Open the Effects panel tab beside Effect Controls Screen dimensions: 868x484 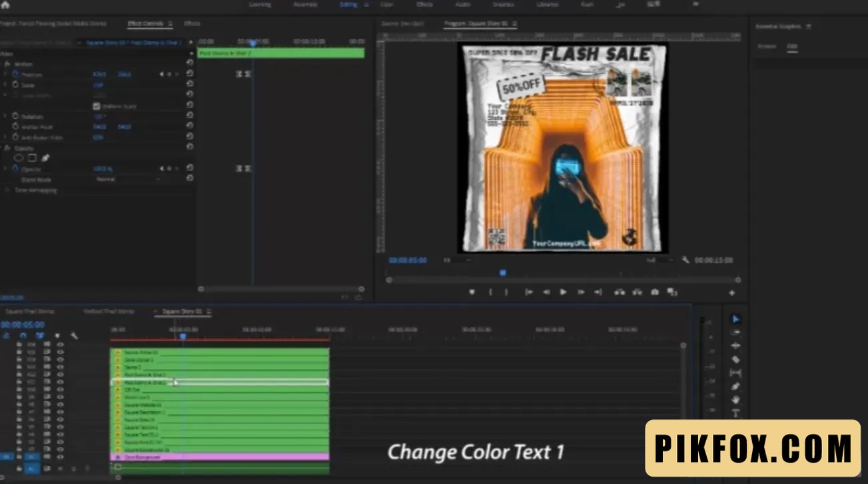(192, 23)
